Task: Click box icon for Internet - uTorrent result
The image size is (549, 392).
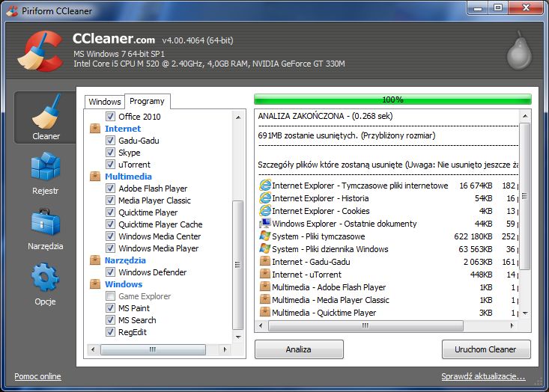Action: (265, 275)
